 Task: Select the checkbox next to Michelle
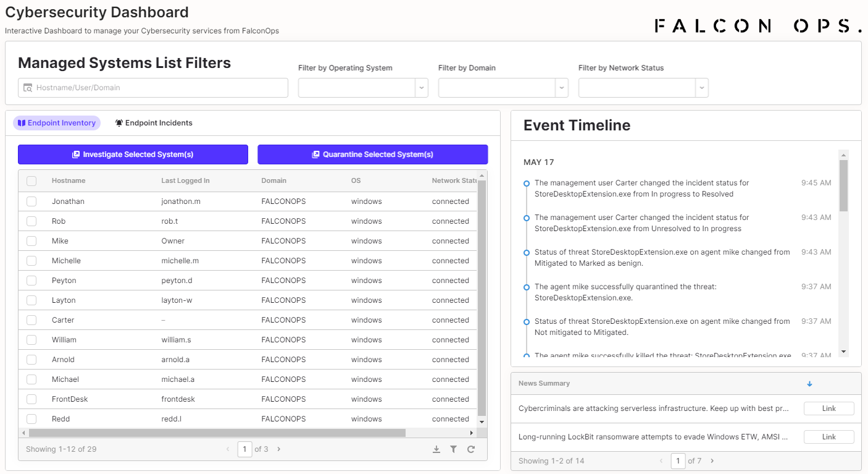(x=31, y=261)
